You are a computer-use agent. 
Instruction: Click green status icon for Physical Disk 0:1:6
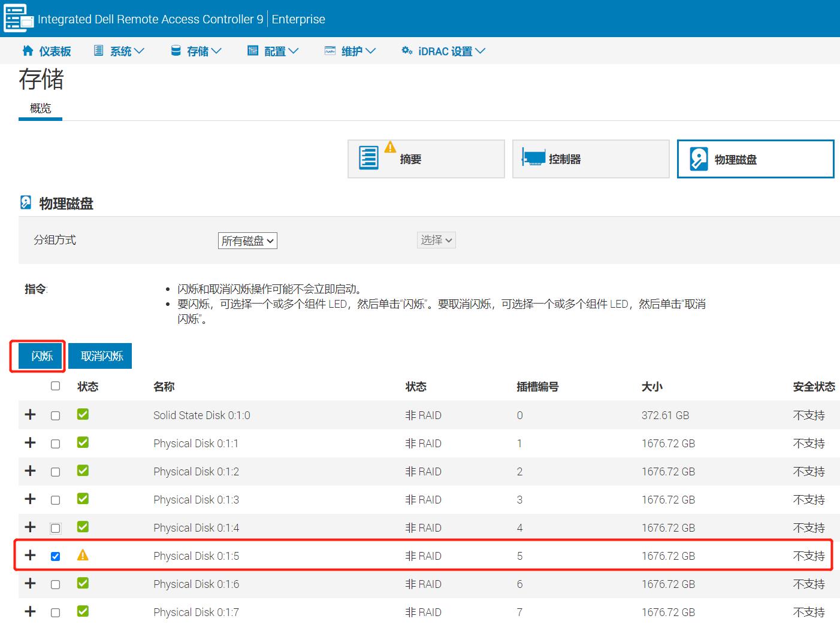coord(83,583)
